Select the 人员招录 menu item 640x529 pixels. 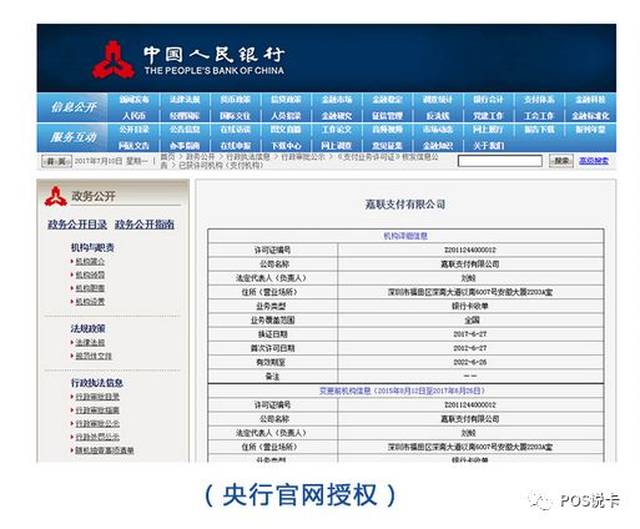click(x=286, y=116)
